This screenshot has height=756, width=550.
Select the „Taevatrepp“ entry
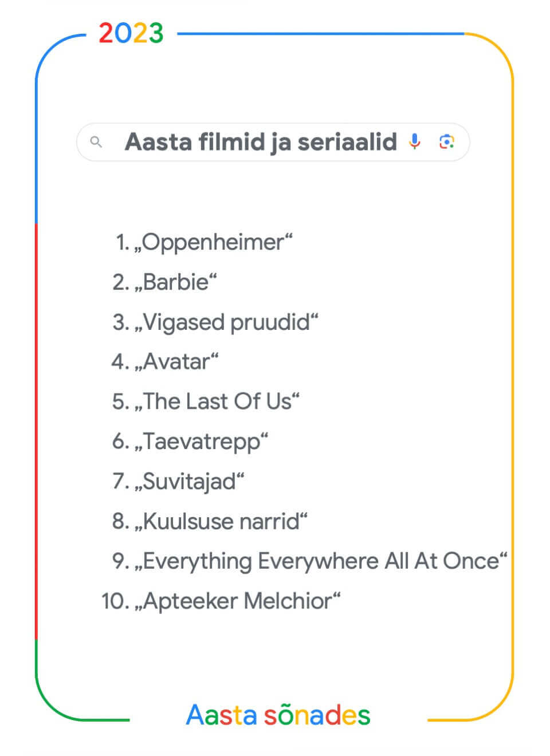(201, 442)
